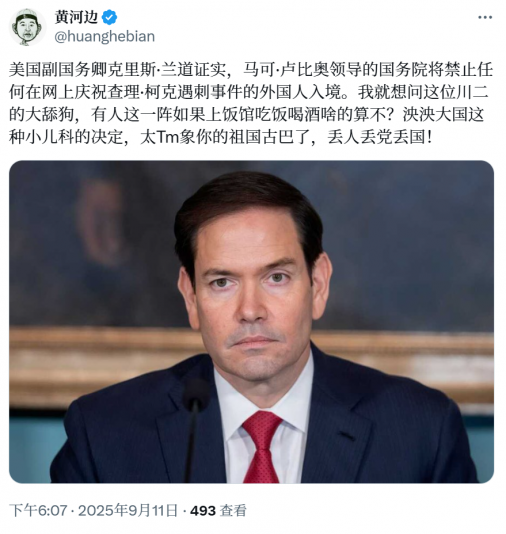Open the @huanghebian handle link
This screenshot has height=534, width=506.
105,36
